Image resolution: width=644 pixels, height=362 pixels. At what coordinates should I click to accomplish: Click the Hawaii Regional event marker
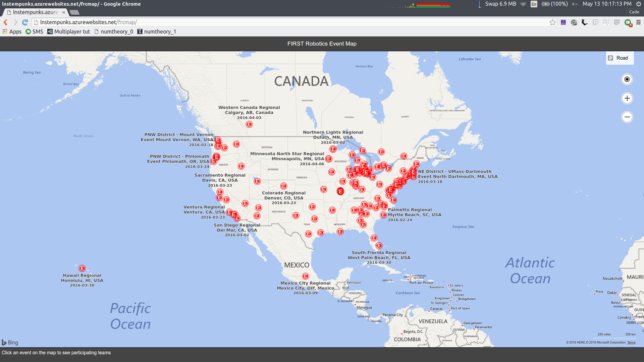click(82, 268)
